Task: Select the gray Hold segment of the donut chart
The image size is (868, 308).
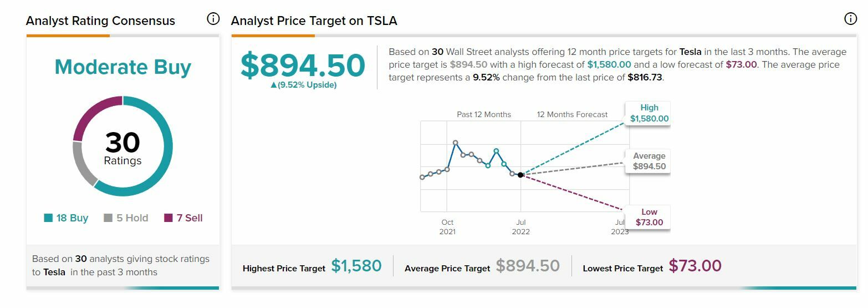Action: (81, 163)
